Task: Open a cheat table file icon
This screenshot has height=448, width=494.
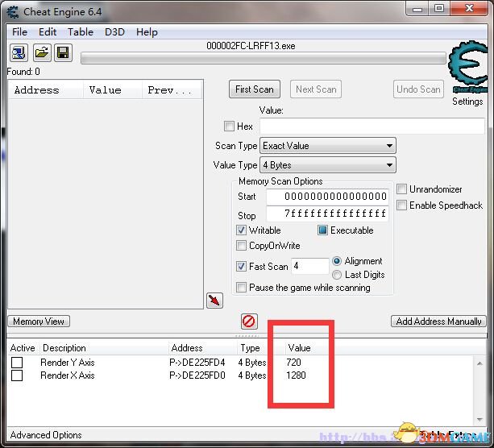Action: pyautogui.click(x=41, y=52)
